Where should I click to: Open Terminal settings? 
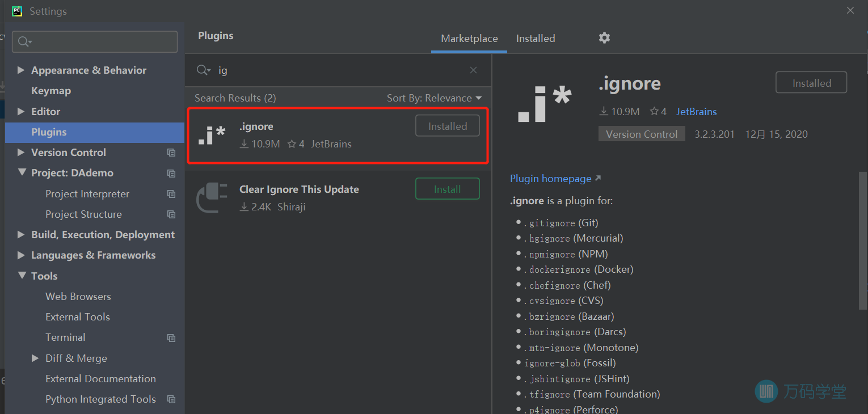(x=65, y=337)
